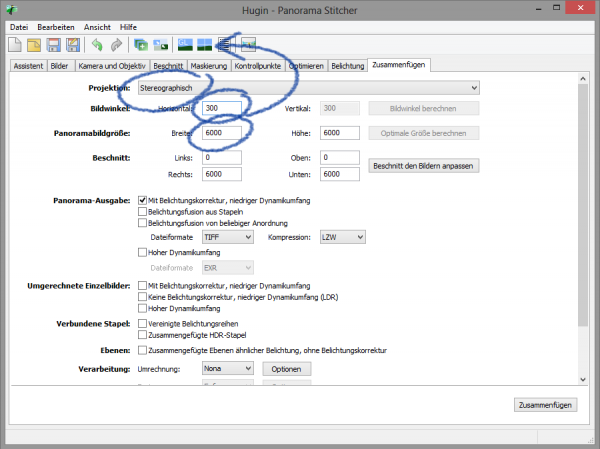
Task: Open the Bearbeiten menu
Action: click(56, 27)
